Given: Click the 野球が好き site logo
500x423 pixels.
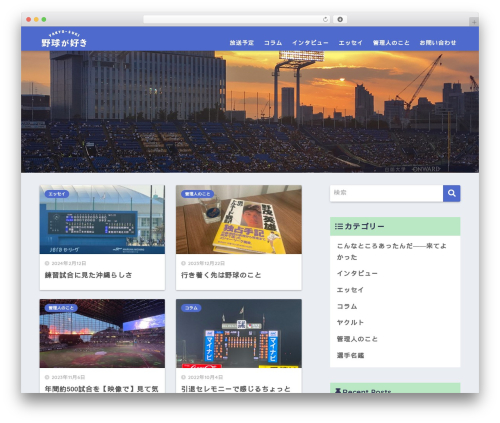Looking at the screenshot, I should coord(64,39).
